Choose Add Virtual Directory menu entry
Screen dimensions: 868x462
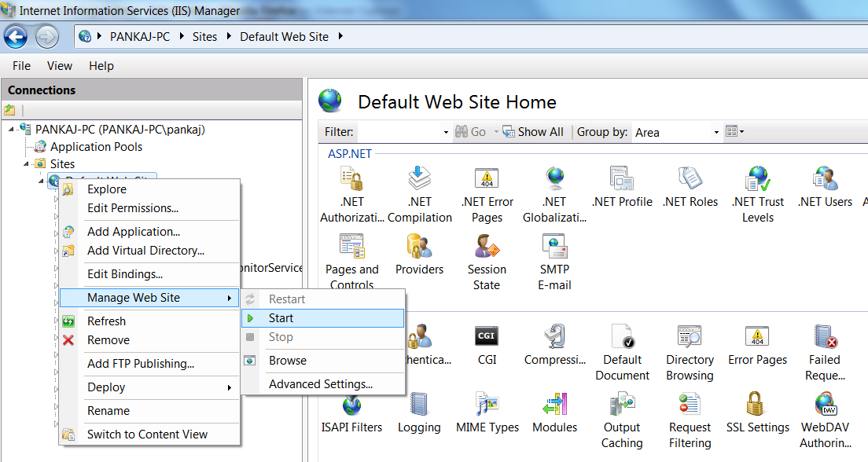tap(149, 251)
